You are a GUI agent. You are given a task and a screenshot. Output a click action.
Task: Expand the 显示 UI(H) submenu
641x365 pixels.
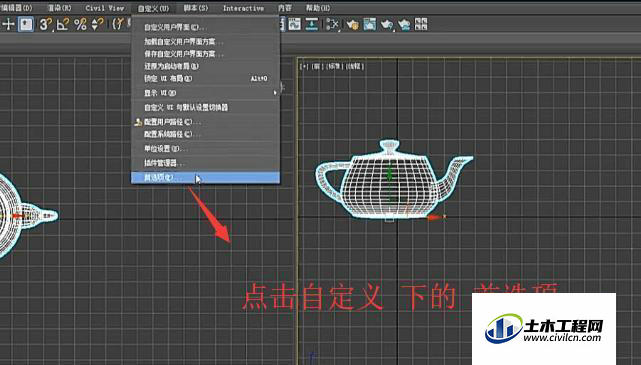coord(205,93)
